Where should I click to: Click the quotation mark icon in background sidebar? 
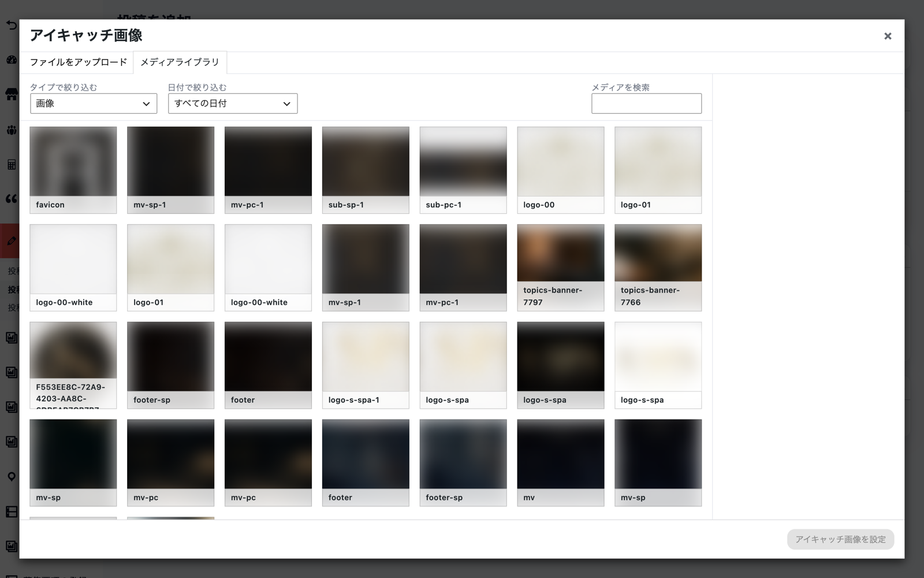12,199
